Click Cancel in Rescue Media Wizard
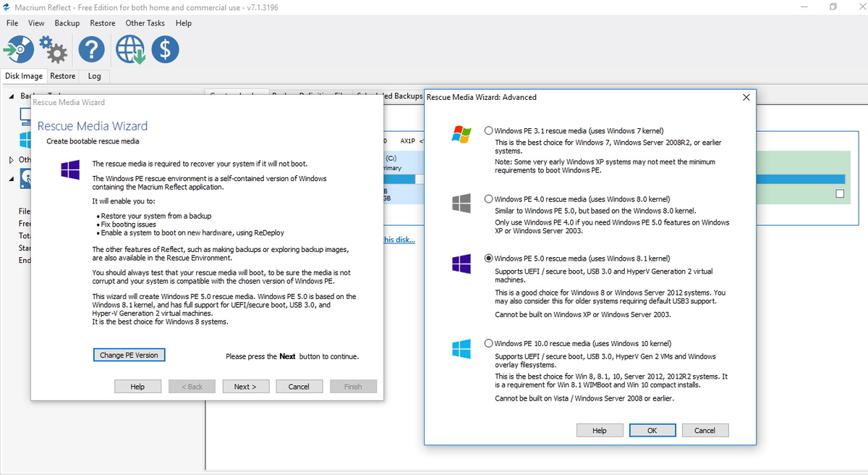The width and height of the screenshot is (868, 475). pos(299,387)
